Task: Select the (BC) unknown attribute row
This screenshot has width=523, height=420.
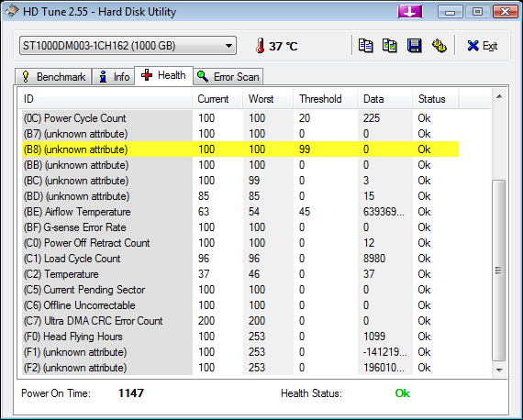Action: coord(240,181)
